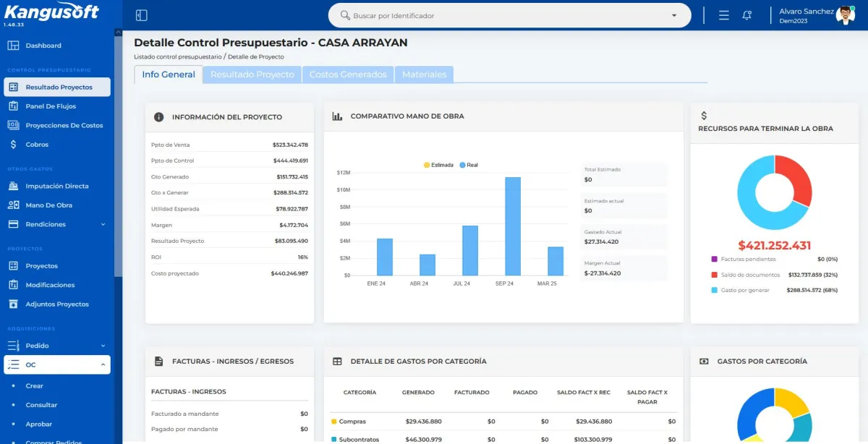Toggle Estimada series in chart legend
The width and height of the screenshot is (868, 444).
pos(438,165)
